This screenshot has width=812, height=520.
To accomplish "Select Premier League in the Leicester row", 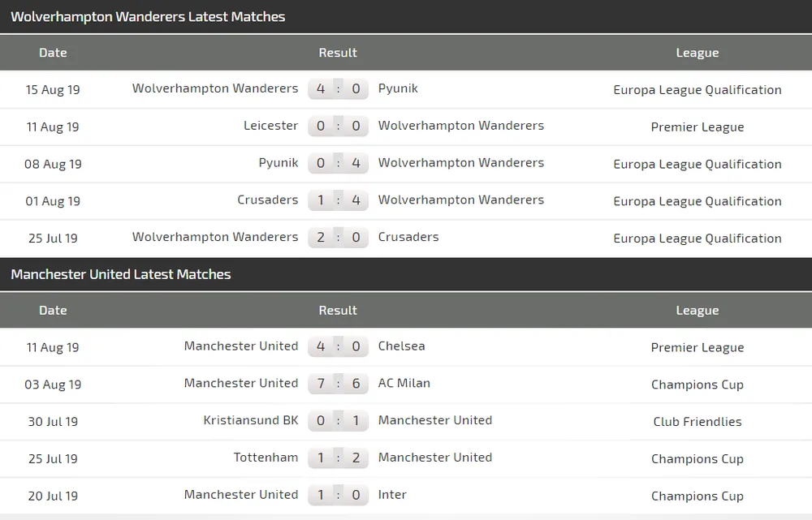I will (x=697, y=127).
